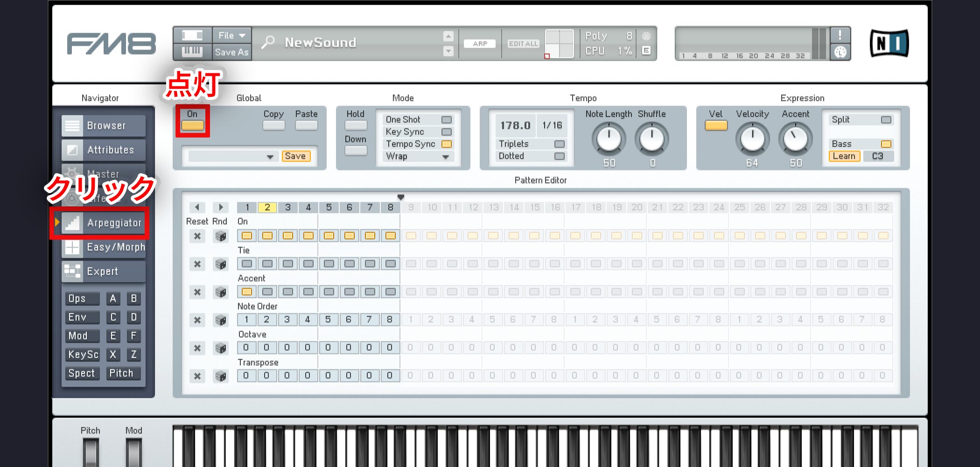Randomize the Note Order row with dice

[x=221, y=320]
